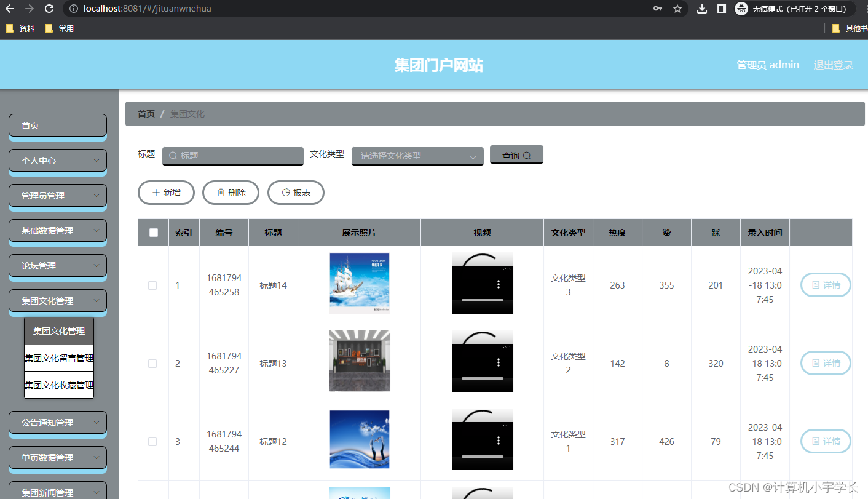Open the password key icon in the address bar
Viewport: 868px width, 499px height.
point(658,9)
